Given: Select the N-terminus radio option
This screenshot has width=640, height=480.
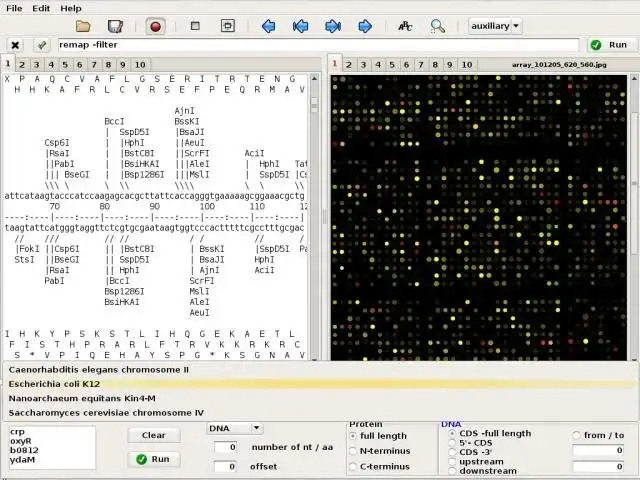Looking at the screenshot, I should point(353,451).
